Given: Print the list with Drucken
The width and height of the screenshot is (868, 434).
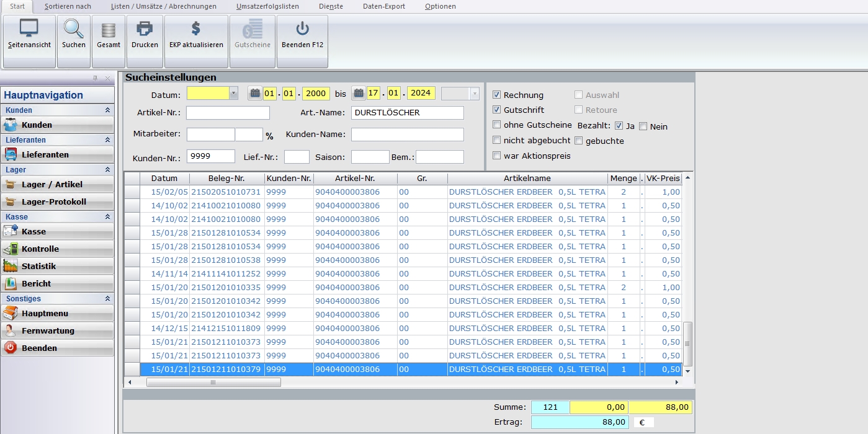Looking at the screenshot, I should (x=145, y=35).
